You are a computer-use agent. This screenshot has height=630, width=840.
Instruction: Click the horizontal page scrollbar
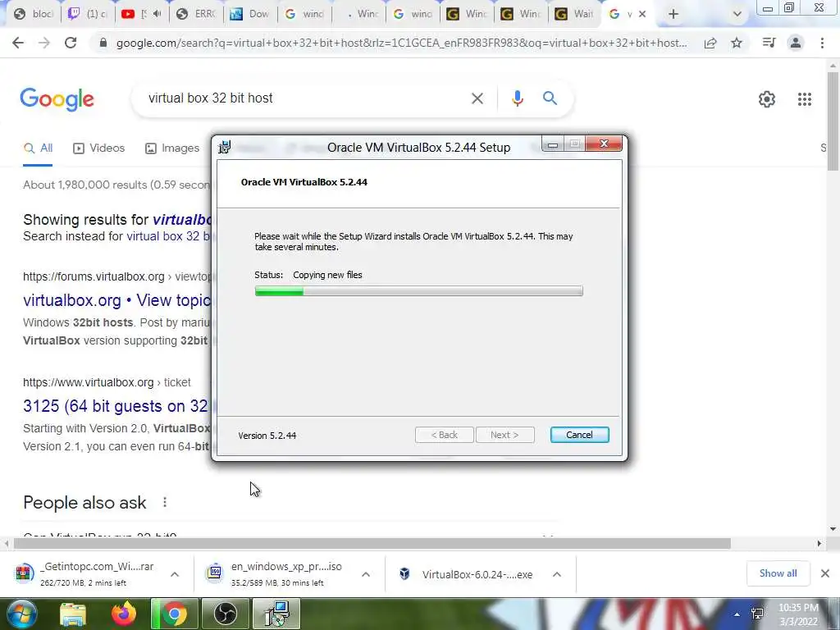[x=372, y=544]
